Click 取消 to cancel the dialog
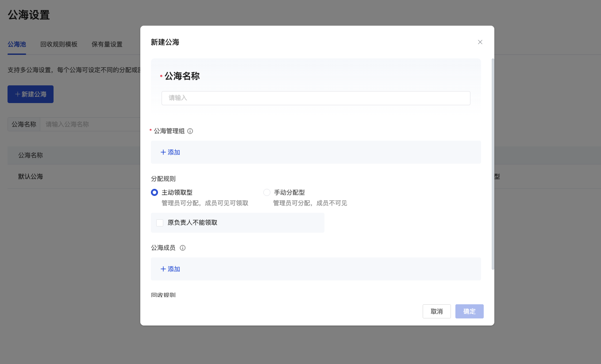Screen dimensions: 601x364 click(x=437, y=311)
